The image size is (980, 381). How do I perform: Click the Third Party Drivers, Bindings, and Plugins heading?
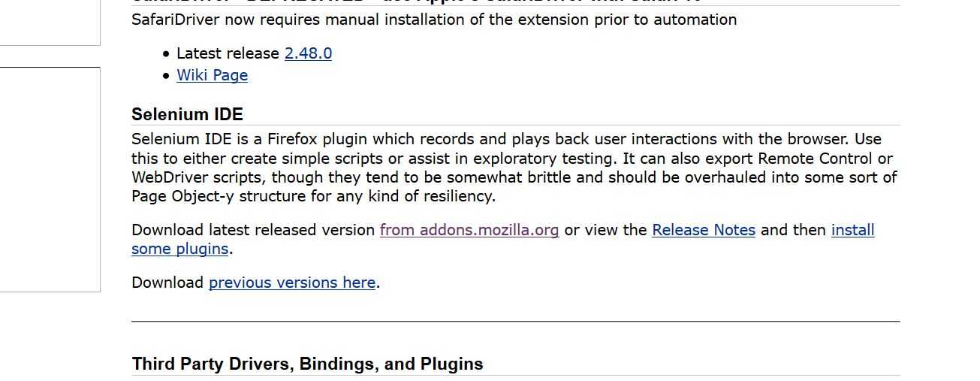tap(307, 364)
